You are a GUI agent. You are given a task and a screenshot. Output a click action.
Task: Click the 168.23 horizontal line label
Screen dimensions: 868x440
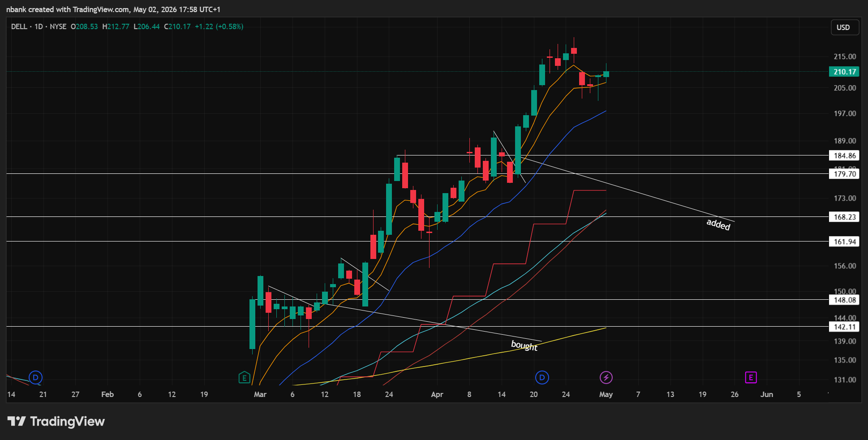point(844,217)
